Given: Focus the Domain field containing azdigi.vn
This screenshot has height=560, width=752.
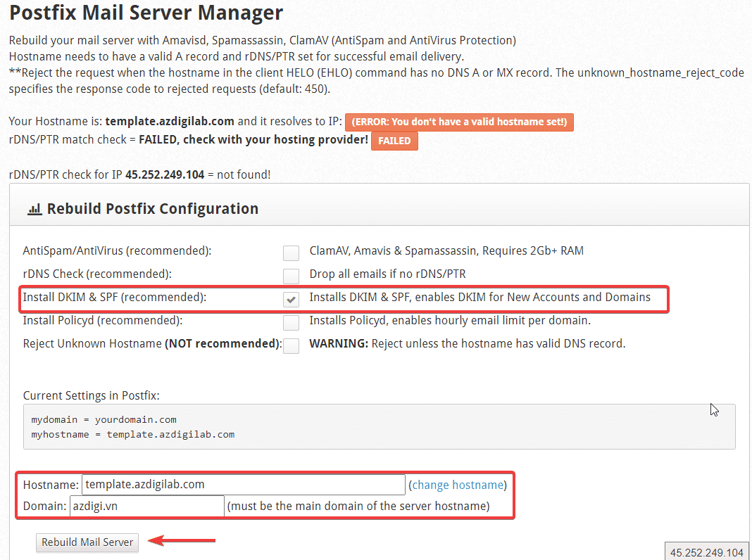Looking at the screenshot, I should (x=146, y=507).
